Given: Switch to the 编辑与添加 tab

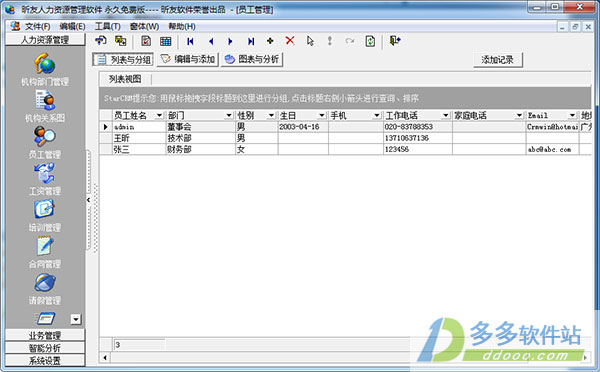Looking at the screenshot, I should pos(188,59).
